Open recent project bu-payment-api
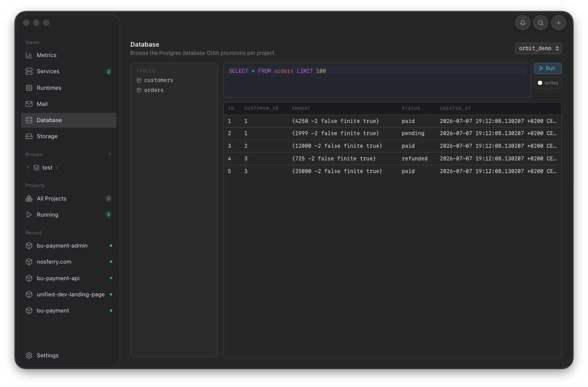 coord(68,278)
